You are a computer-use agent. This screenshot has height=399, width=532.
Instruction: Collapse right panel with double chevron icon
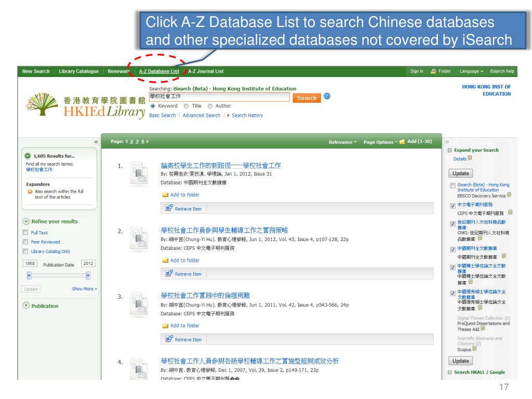coord(447,142)
